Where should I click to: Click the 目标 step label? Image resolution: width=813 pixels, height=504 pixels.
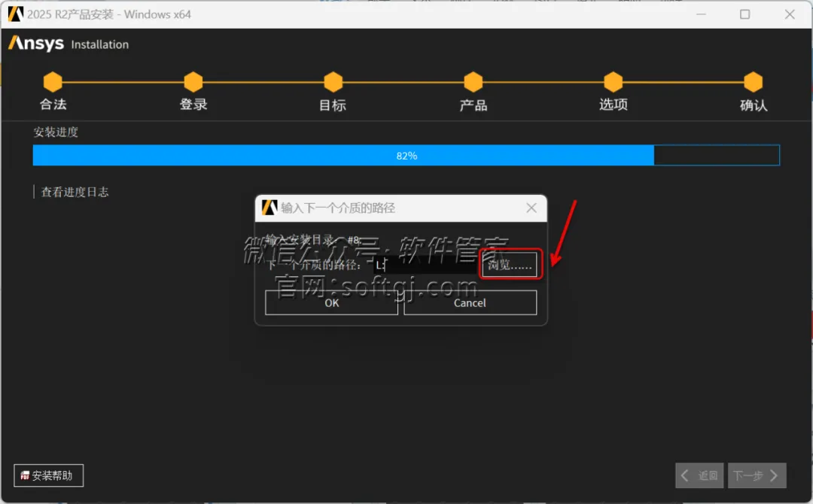click(x=333, y=105)
